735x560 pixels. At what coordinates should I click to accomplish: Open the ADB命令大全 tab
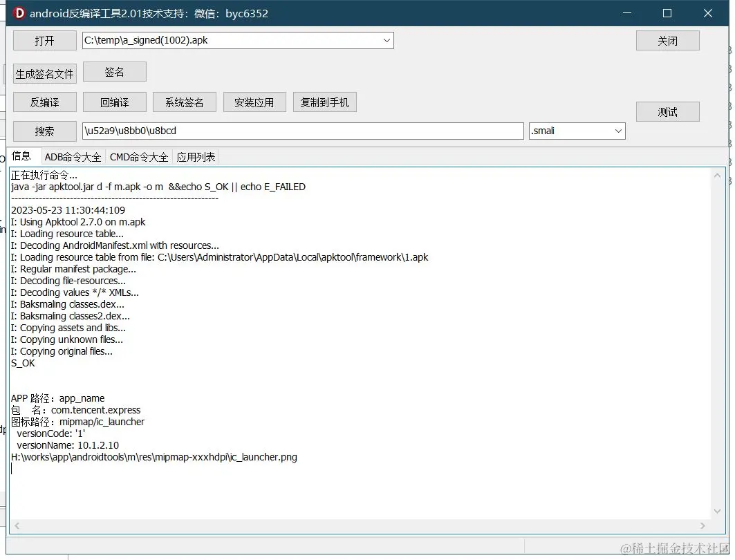73,157
